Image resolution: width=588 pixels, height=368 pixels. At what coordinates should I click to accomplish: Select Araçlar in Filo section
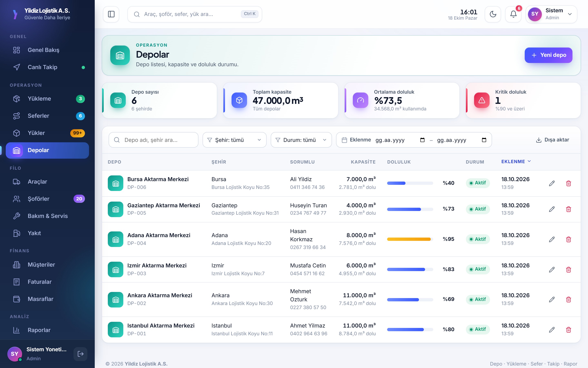point(47,182)
